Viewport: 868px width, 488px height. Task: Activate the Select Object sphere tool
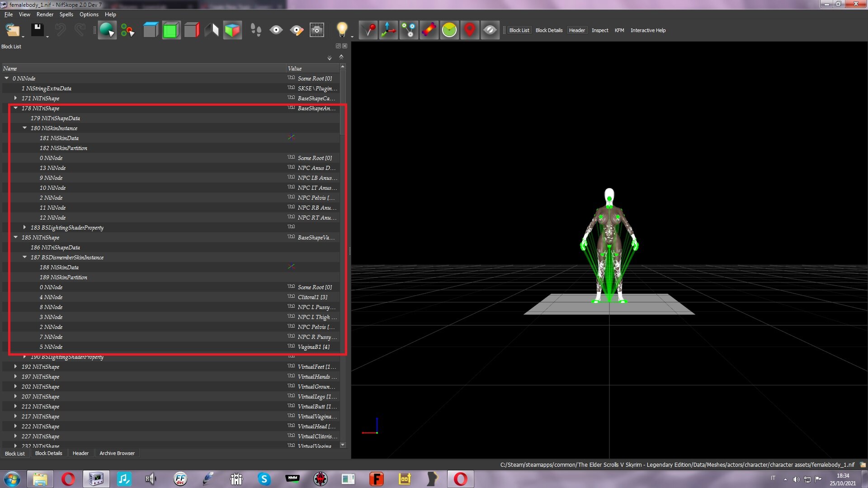tap(107, 30)
